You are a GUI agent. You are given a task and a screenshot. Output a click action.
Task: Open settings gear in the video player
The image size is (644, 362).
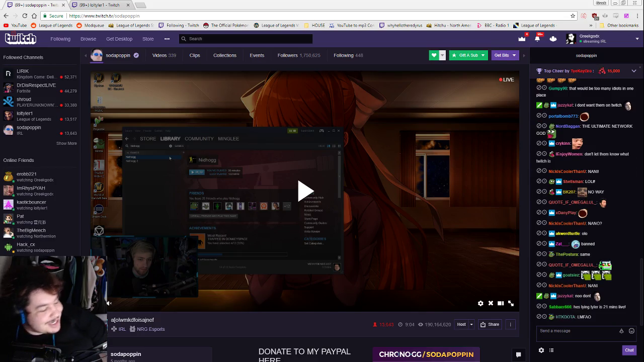480,303
